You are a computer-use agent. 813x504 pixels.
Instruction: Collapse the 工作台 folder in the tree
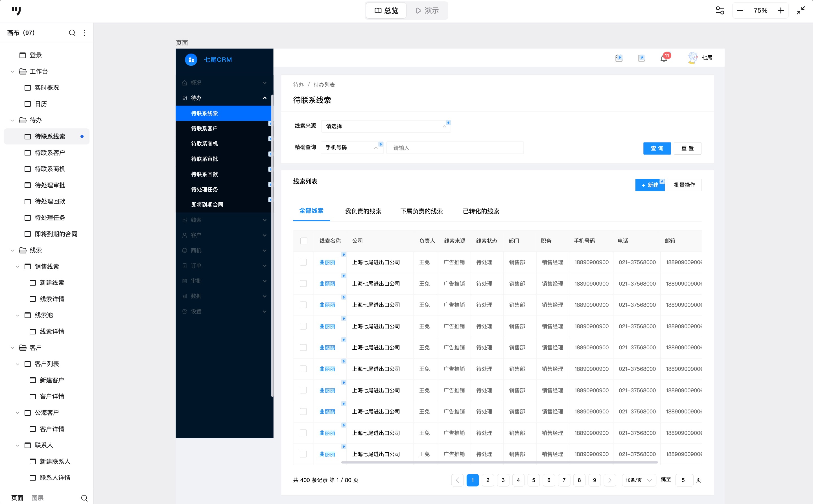pyautogui.click(x=12, y=72)
